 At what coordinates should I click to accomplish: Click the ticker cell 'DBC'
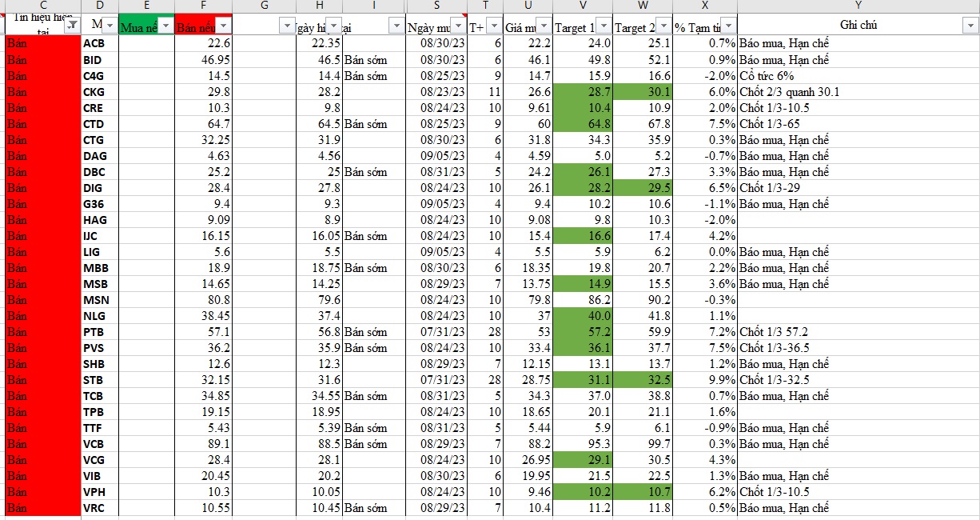tap(100, 172)
